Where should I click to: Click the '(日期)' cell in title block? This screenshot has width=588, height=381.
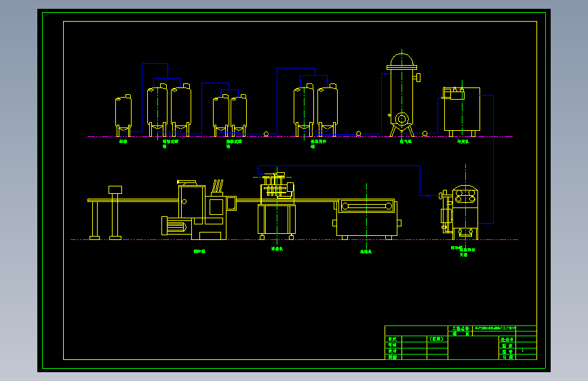(437, 338)
